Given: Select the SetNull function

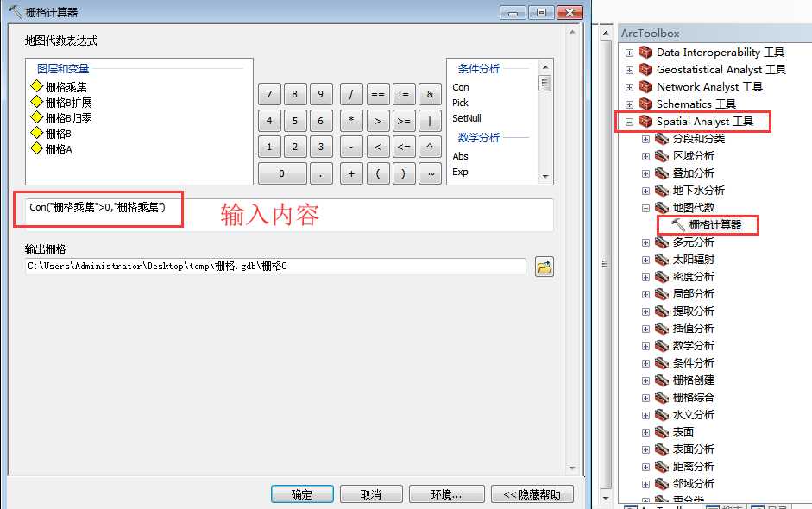Looking at the screenshot, I should tap(467, 118).
